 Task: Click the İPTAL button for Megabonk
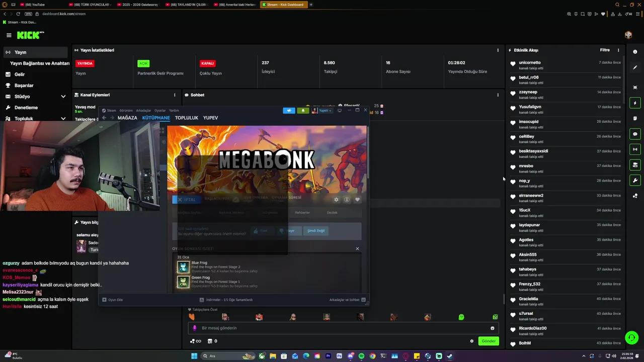pos(187,200)
